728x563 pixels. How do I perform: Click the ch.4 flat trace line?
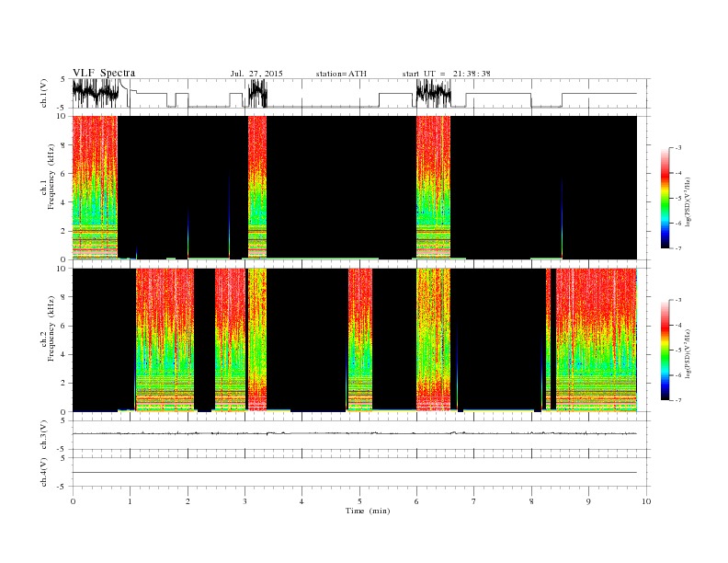(354, 473)
